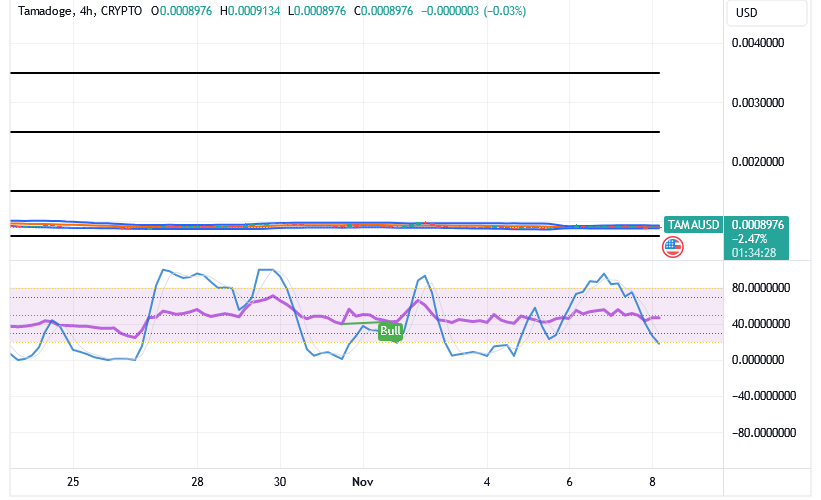Click the TAMAUSD price label tag

(x=693, y=225)
